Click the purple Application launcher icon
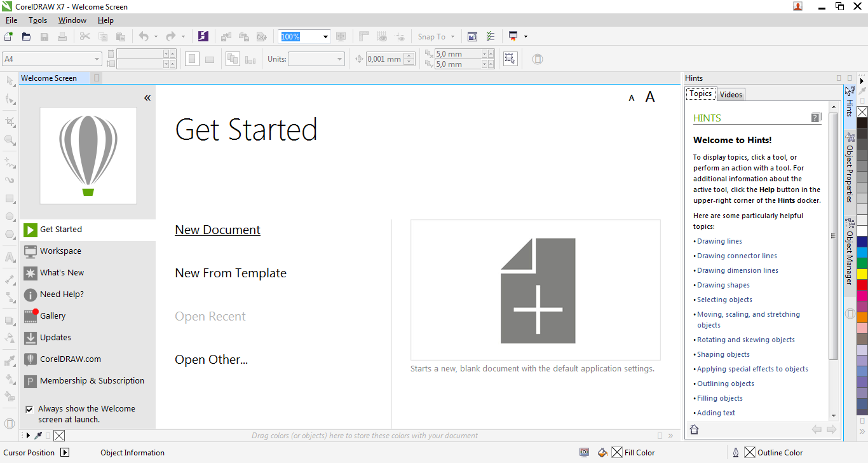 point(203,36)
